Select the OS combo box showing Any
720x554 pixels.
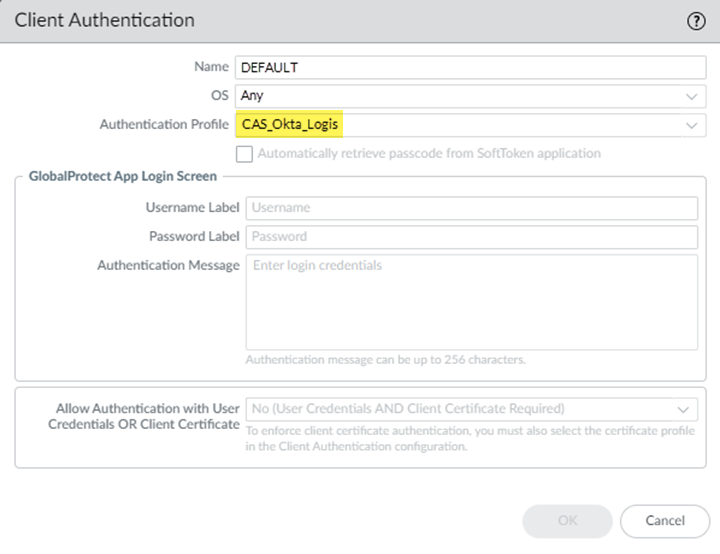tap(460, 97)
